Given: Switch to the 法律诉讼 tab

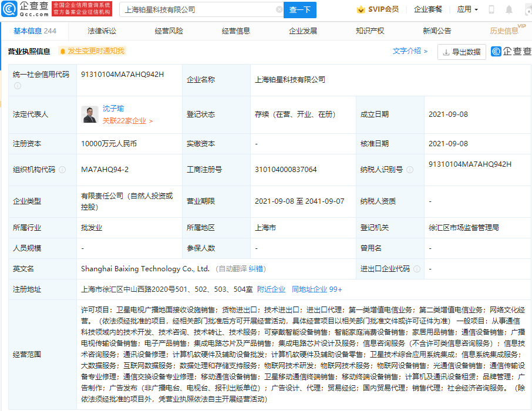Looking at the screenshot, I should (x=102, y=31).
